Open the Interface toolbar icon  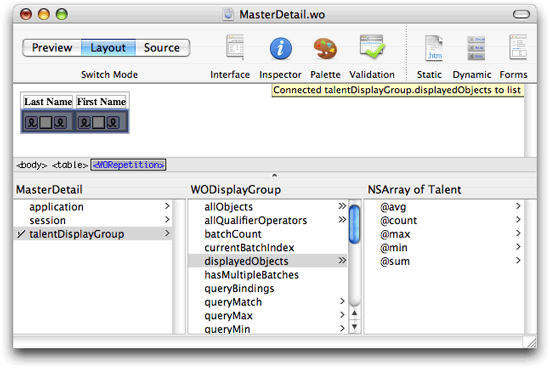(235, 48)
